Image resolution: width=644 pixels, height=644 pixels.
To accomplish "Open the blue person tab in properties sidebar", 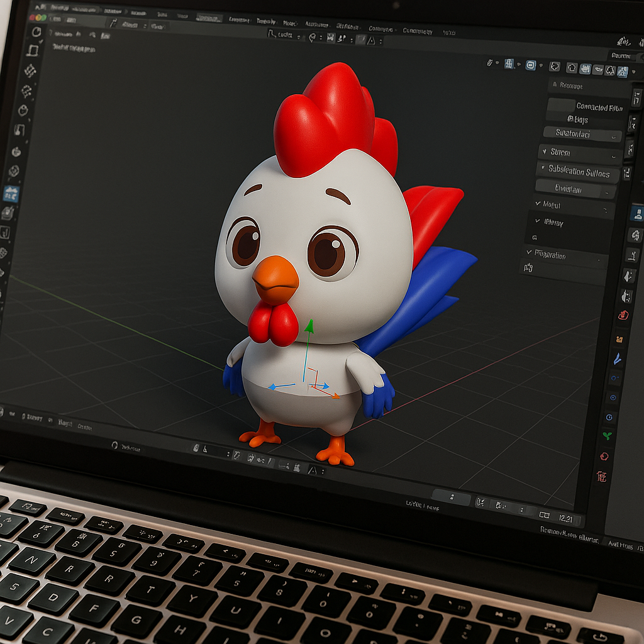I will pos(637,214).
